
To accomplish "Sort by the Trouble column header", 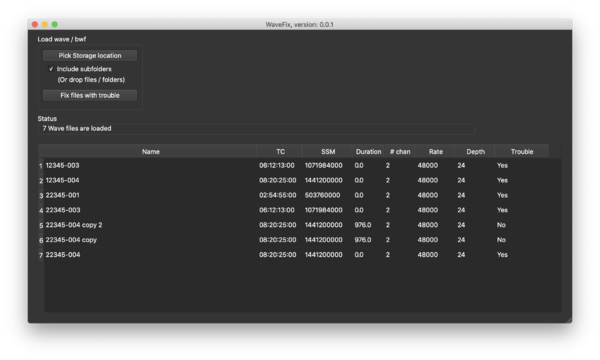I will tap(522, 151).
